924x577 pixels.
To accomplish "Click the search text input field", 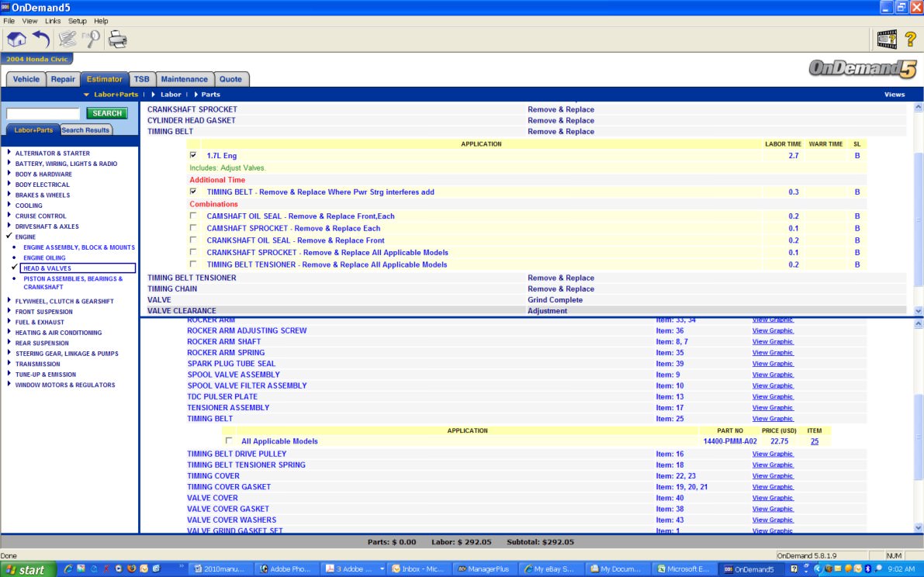I will pos(43,113).
